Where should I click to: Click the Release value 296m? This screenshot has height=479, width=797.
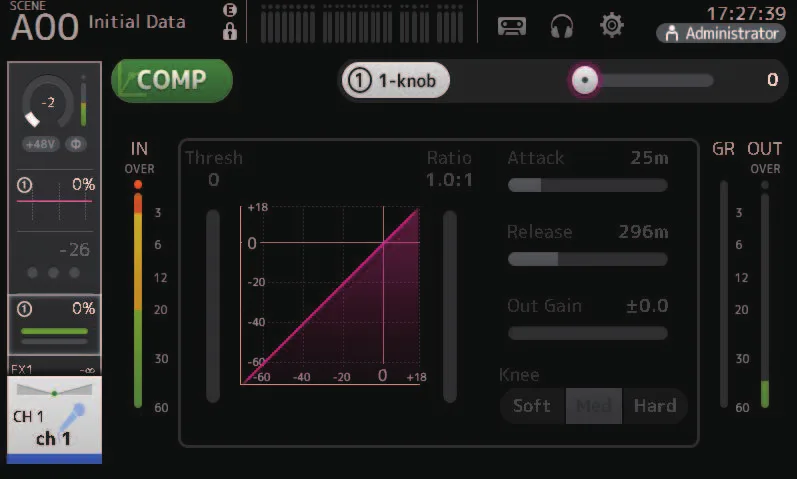pyautogui.click(x=643, y=232)
